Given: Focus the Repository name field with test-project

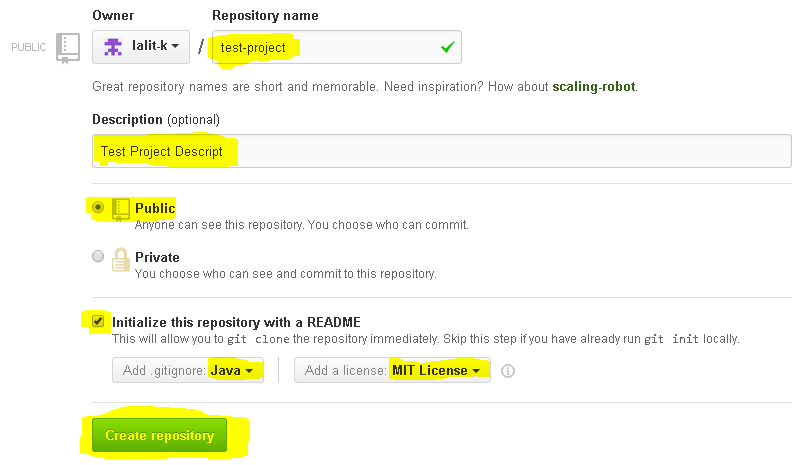Looking at the screenshot, I should [336, 47].
